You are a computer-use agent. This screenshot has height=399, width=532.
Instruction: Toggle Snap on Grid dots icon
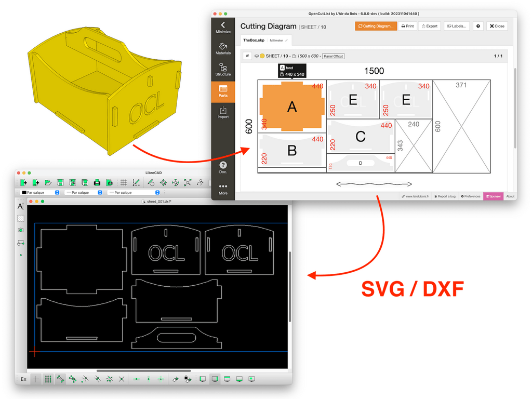pos(48,379)
